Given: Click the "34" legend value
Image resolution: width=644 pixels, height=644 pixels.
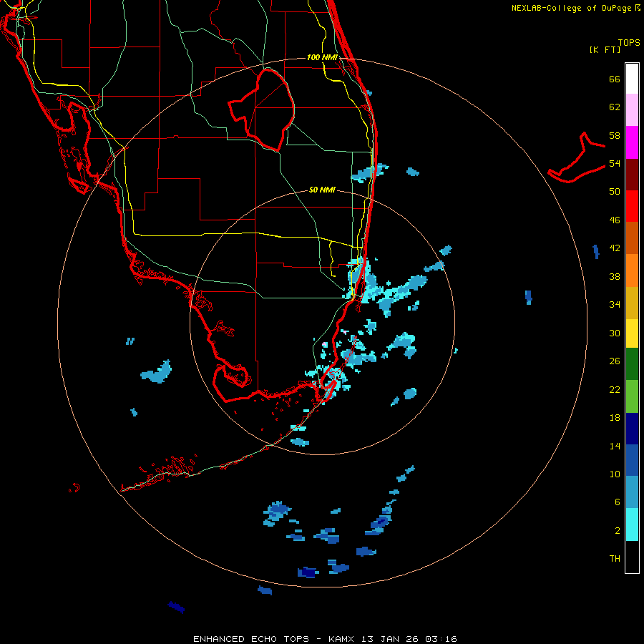Looking at the screenshot, I should point(615,305).
